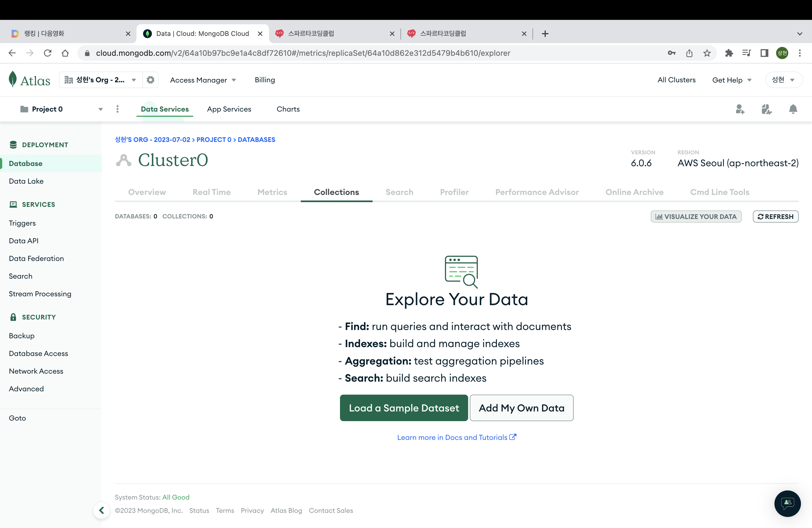
Task: Open the All Clusters link
Action: pyautogui.click(x=677, y=80)
